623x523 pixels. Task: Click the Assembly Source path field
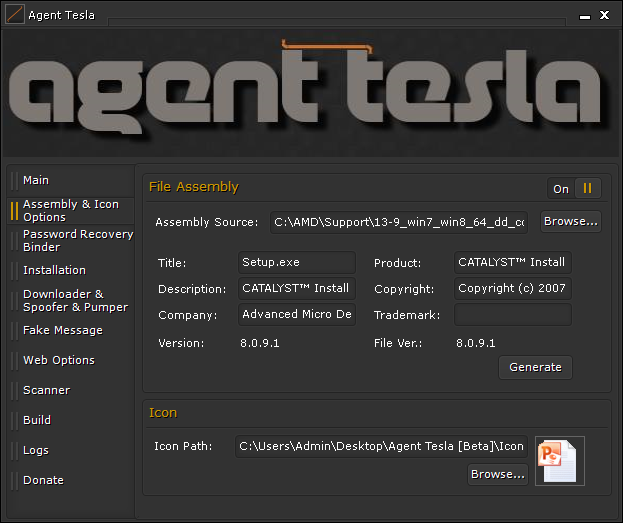click(x=399, y=222)
